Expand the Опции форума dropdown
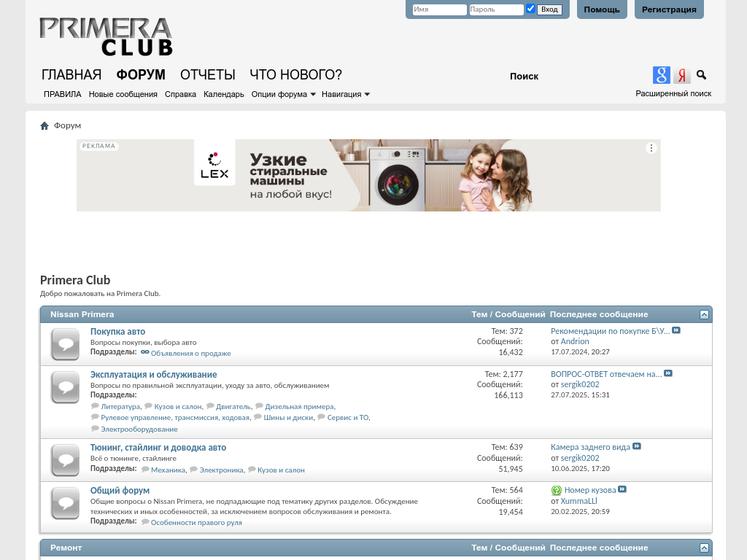This screenshot has height=560, width=747. (x=283, y=94)
